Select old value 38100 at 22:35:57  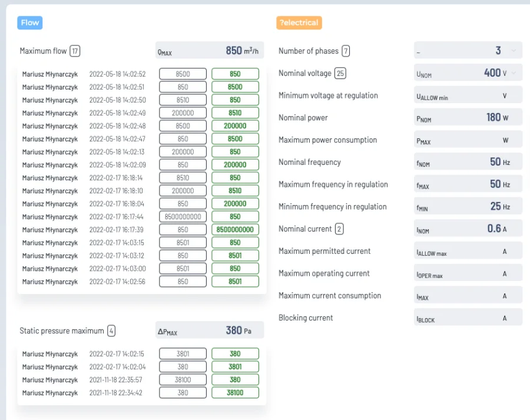tap(183, 380)
